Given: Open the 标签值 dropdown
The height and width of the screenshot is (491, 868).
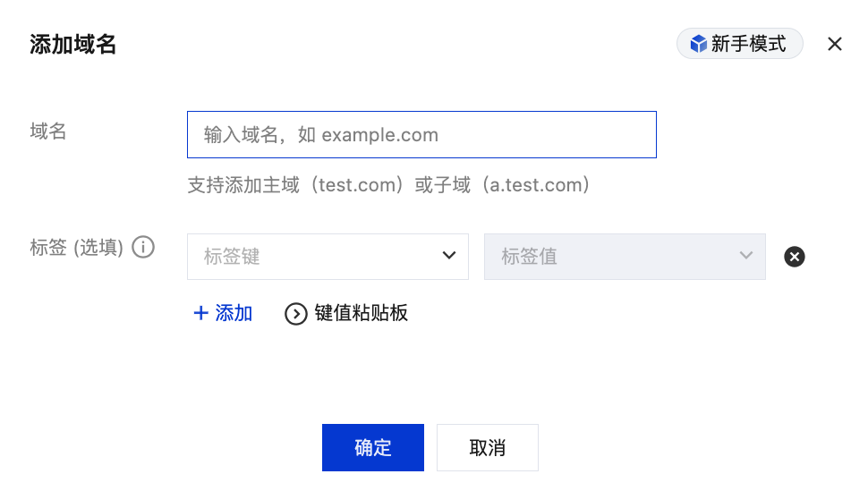Looking at the screenshot, I should (x=625, y=257).
